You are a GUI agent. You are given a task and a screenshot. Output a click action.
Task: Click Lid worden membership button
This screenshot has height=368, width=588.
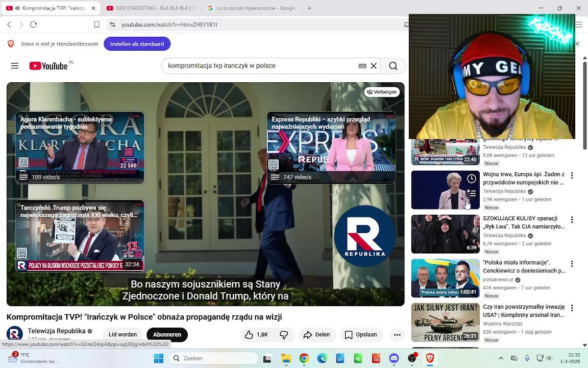122,335
